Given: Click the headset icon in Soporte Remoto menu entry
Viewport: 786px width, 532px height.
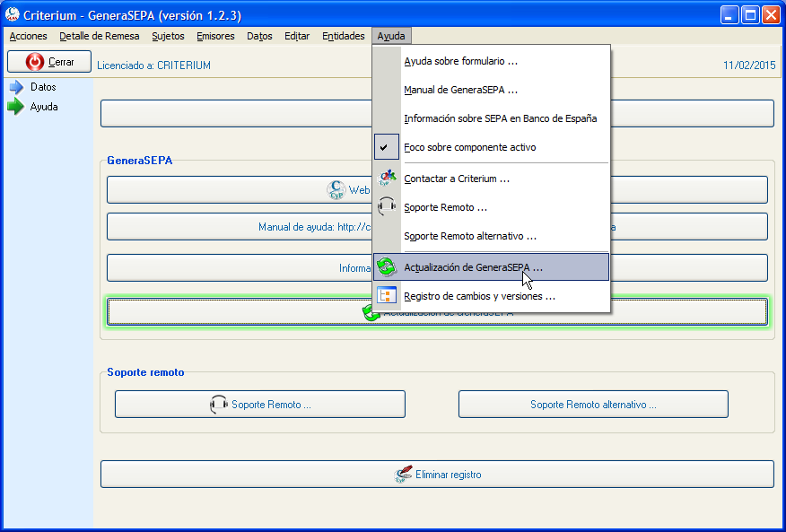Looking at the screenshot, I should [x=387, y=207].
